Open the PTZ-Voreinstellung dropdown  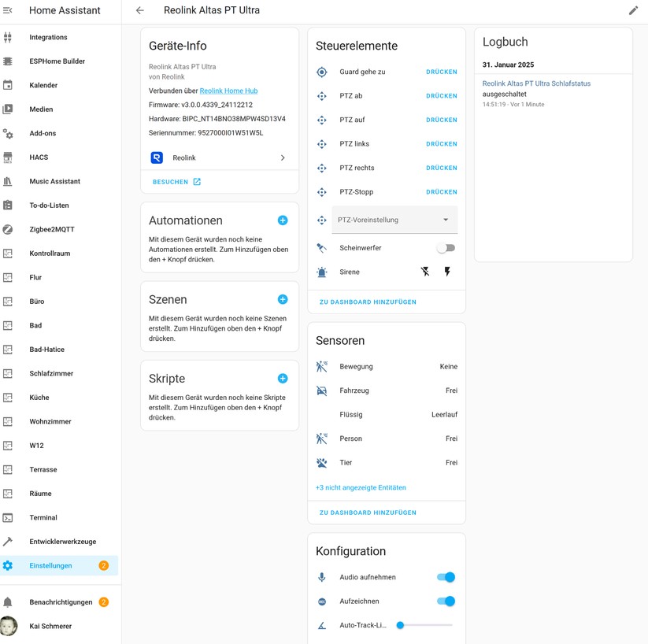coord(394,220)
